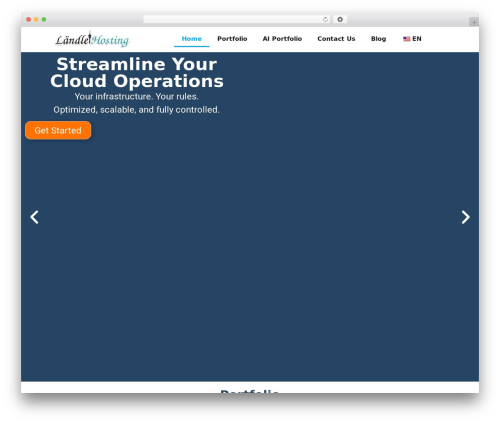
Task: Open the Home menu item
Action: pyautogui.click(x=192, y=39)
